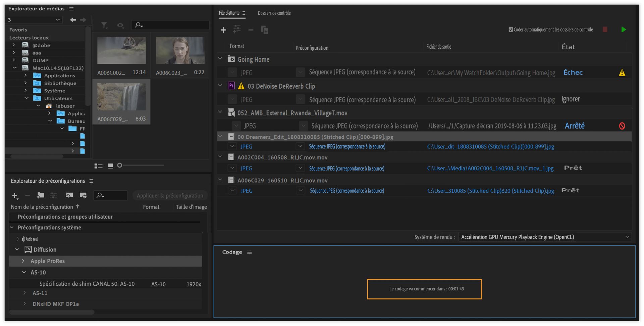Switch media browser to thumbnail view
Viewport: 644px width, 326px height.
pos(110,166)
